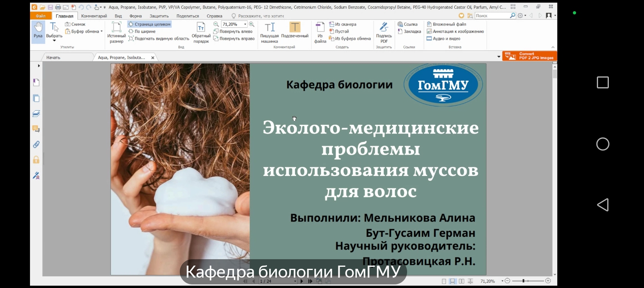644x288 pixels.
Task: Undo the last action in quick-access bar
Action: [81, 7]
